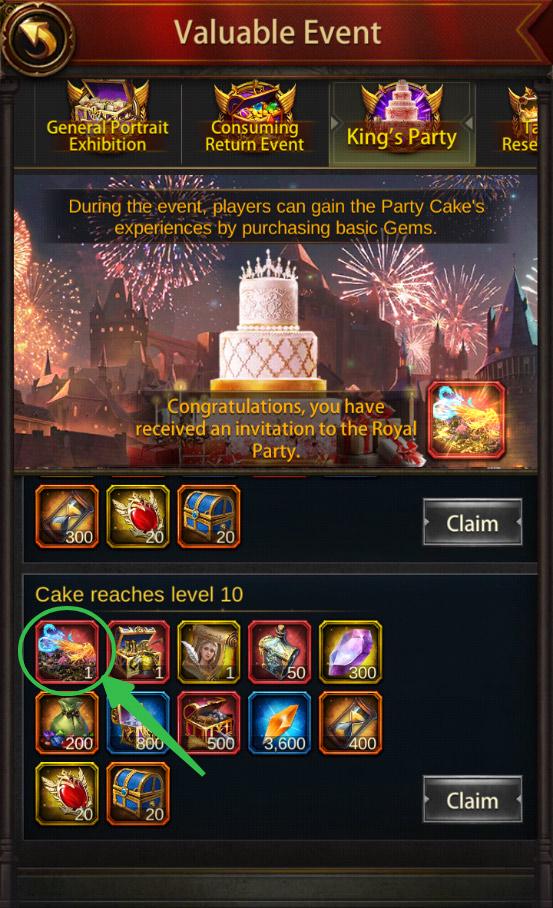553x908 pixels.
Task: Claim the upper reward row
Action: (x=473, y=522)
